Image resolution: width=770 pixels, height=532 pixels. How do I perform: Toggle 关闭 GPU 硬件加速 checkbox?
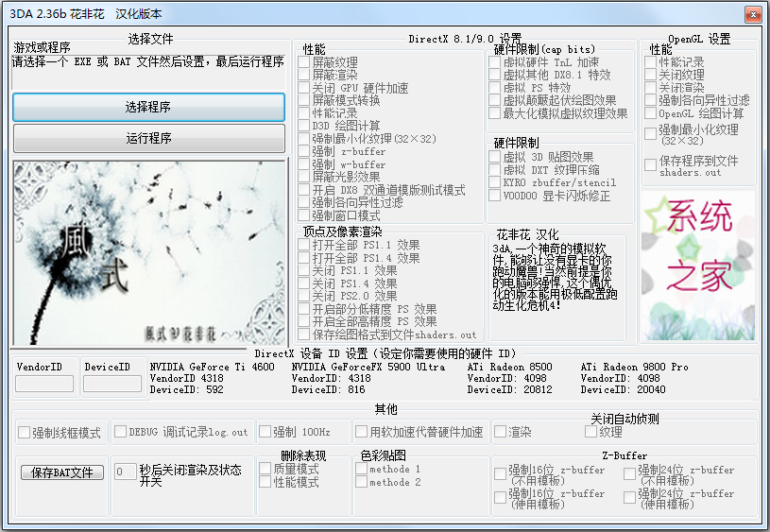tap(305, 88)
